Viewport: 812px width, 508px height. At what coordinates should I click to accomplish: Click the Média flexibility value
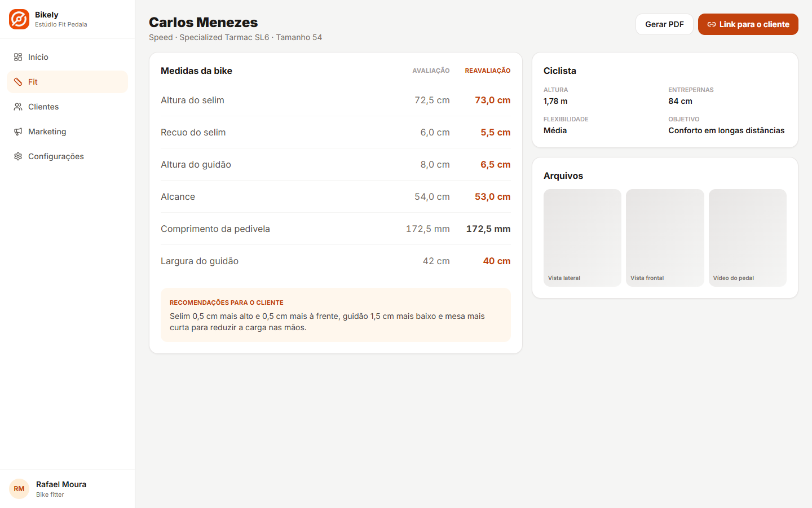click(555, 130)
